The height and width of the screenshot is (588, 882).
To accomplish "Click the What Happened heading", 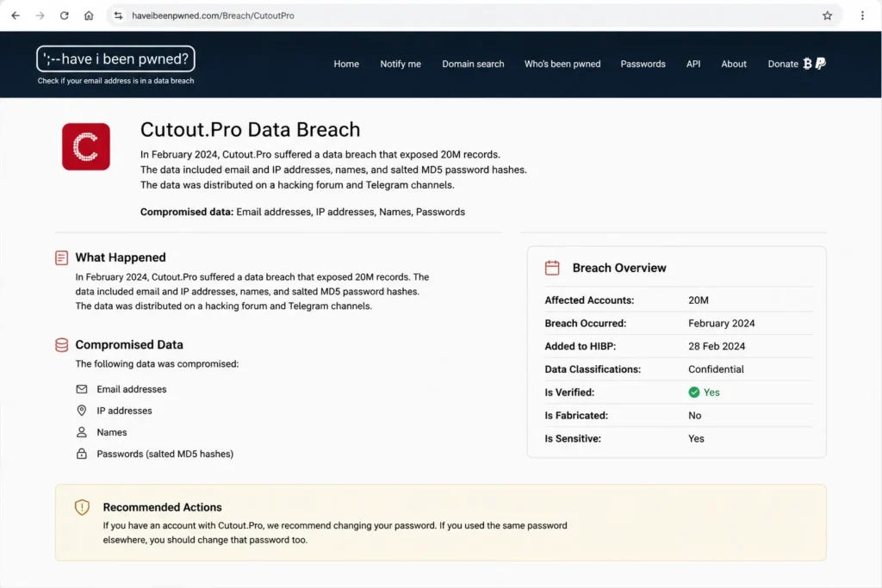I will 121,257.
